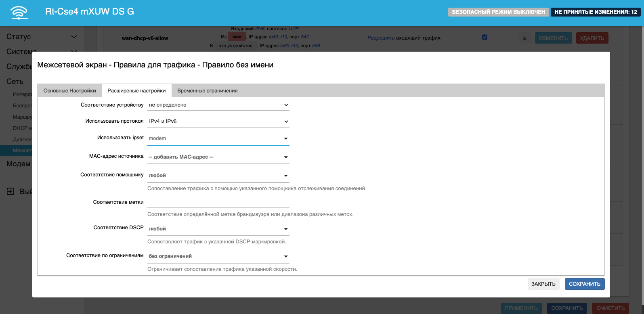644x314 pixels.
Task: Open the Использовать протокол dropdown
Action: pos(218,121)
